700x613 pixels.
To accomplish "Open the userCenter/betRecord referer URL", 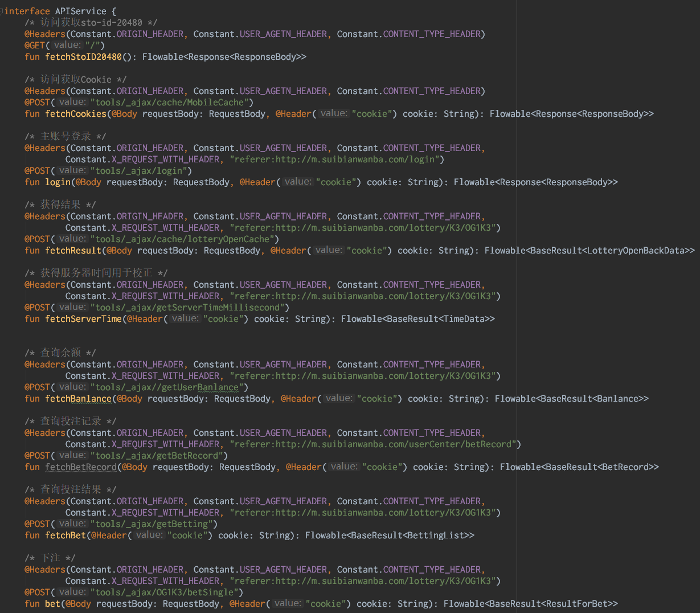I will tap(375, 444).
